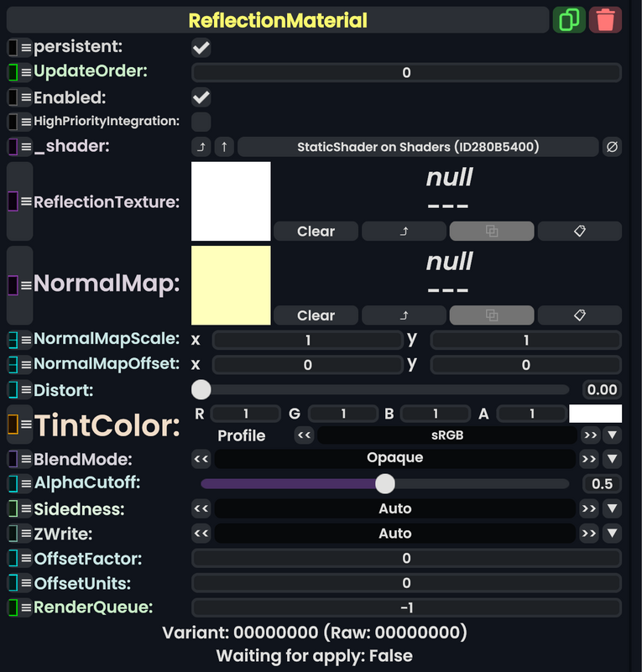Click the tag icon in the ReflectionTexture row

click(x=579, y=232)
